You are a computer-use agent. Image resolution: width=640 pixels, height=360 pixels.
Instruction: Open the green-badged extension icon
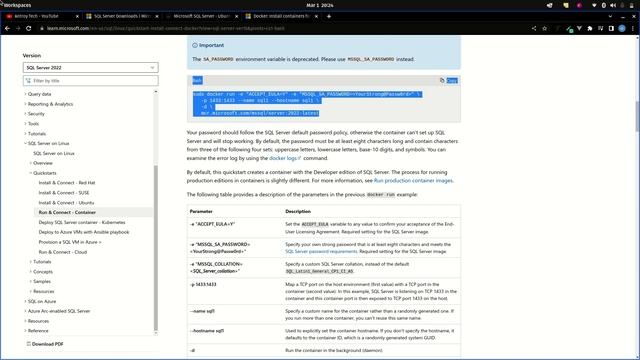(x=569, y=29)
